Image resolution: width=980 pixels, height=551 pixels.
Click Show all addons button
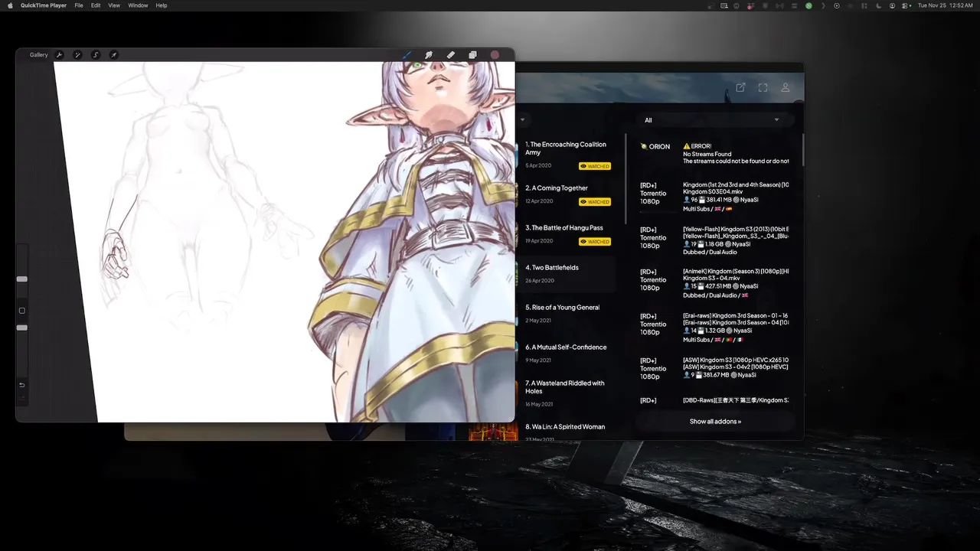click(715, 422)
